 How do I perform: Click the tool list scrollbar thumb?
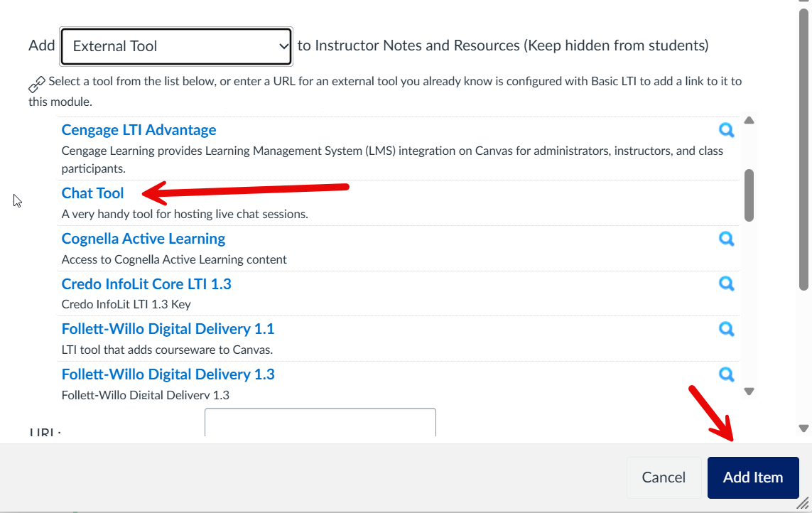pos(749,195)
